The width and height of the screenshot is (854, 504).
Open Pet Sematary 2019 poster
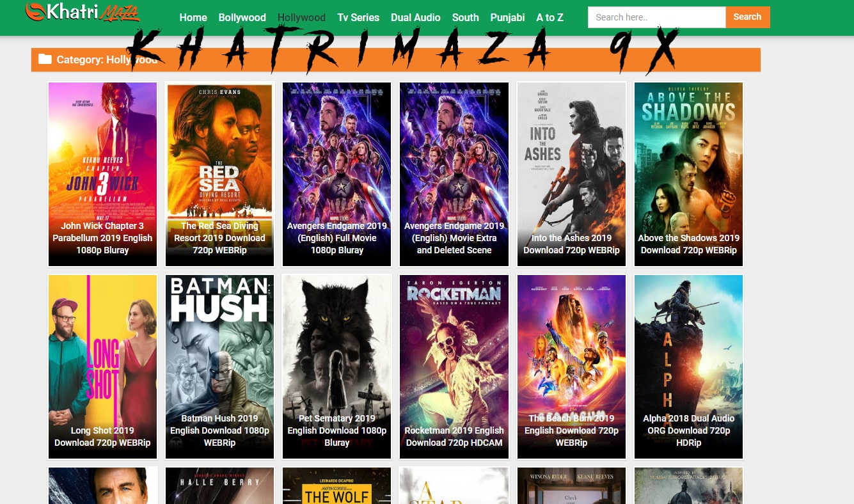pyautogui.click(x=337, y=366)
